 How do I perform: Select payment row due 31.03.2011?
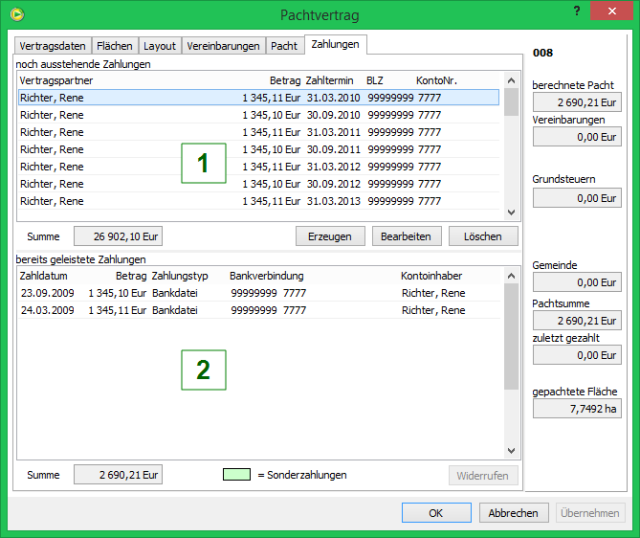click(259, 132)
